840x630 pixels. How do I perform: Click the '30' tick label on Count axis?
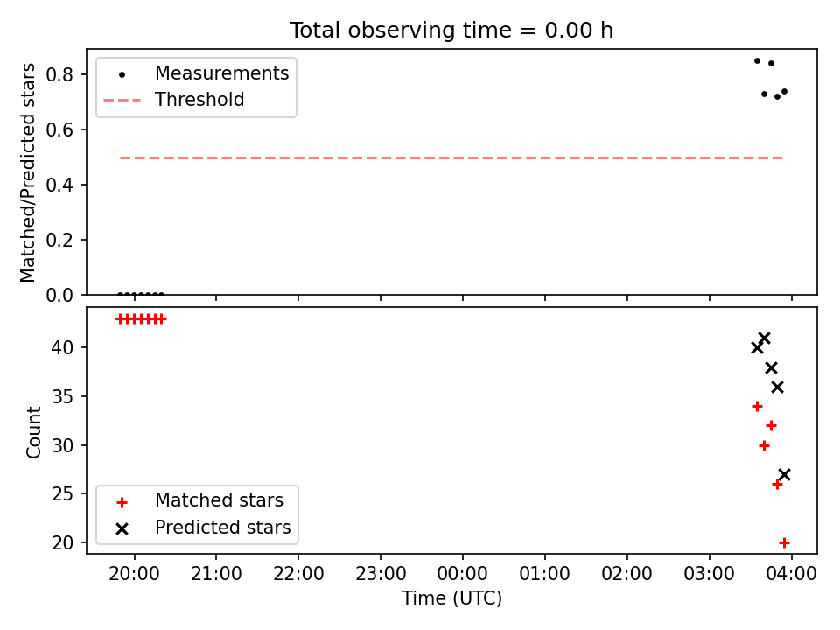pyautogui.click(x=62, y=445)
